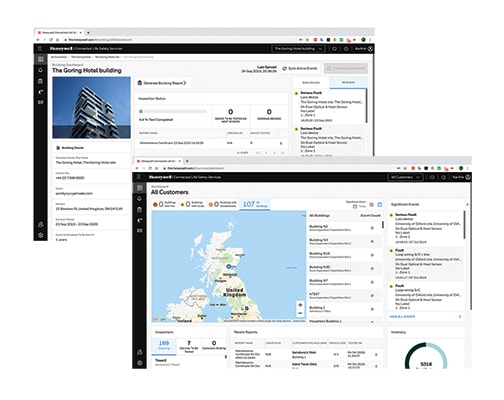Image resolution: width=504 pixels, height=400 pixels.
Task: Open first Serious Fault event in Goring window
Action: tap(329, 106)
